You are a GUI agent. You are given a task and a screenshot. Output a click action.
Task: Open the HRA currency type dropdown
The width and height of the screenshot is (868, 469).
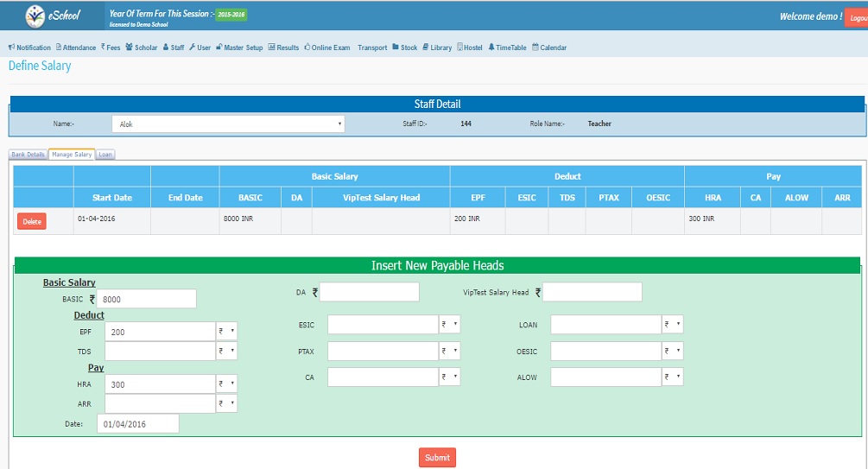pyautogui.click(x=226, y=384)
